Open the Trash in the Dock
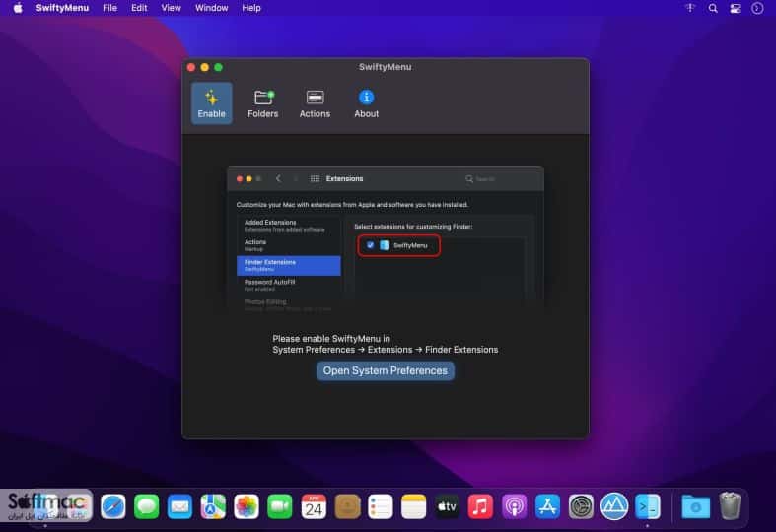This screenshot has width=776, height=532. [730, 506]
